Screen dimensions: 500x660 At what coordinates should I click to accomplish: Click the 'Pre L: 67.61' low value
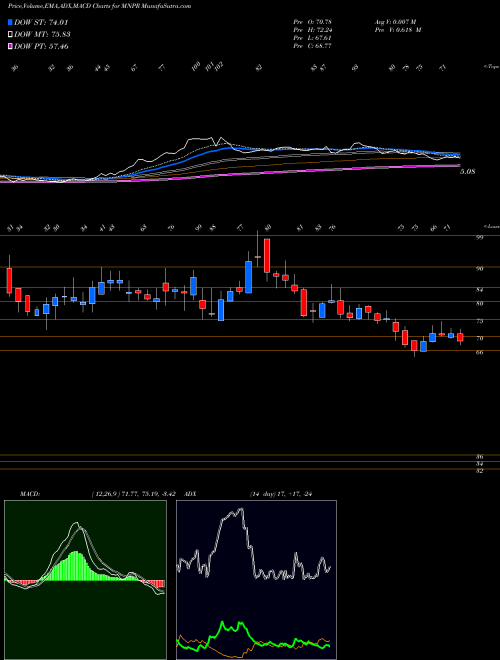point(312,38)
